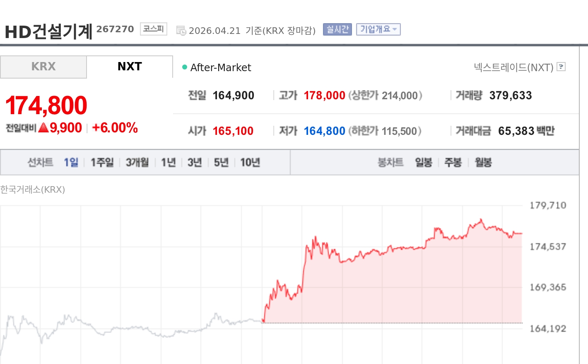Viewport: 588px width, 364px height.
Task: Select the 1일 line chart period
Action: [71, 163]
